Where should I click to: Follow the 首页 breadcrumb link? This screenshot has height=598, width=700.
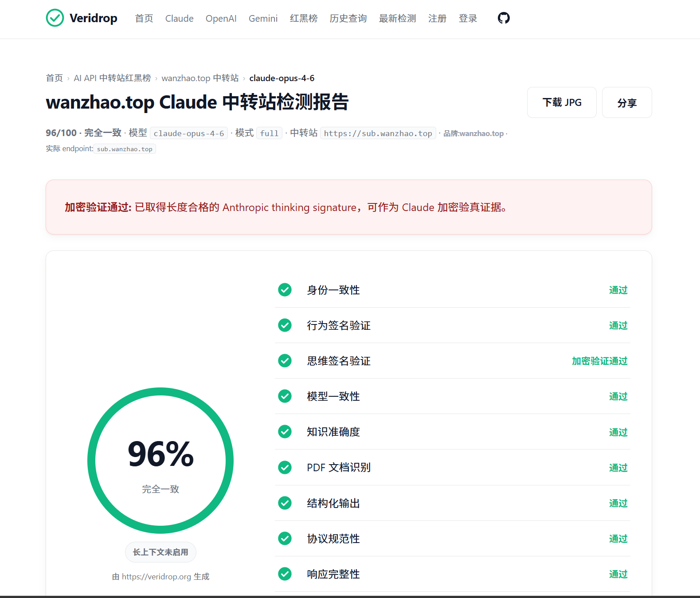(x=55, y=78)
